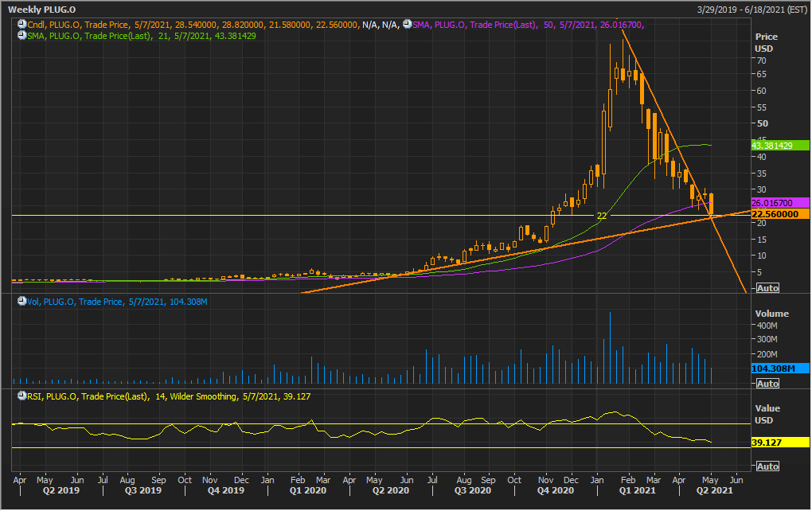Click the icon beside the 21-period SMA legend
Viewport: 812px width, 511px height.
21,35
